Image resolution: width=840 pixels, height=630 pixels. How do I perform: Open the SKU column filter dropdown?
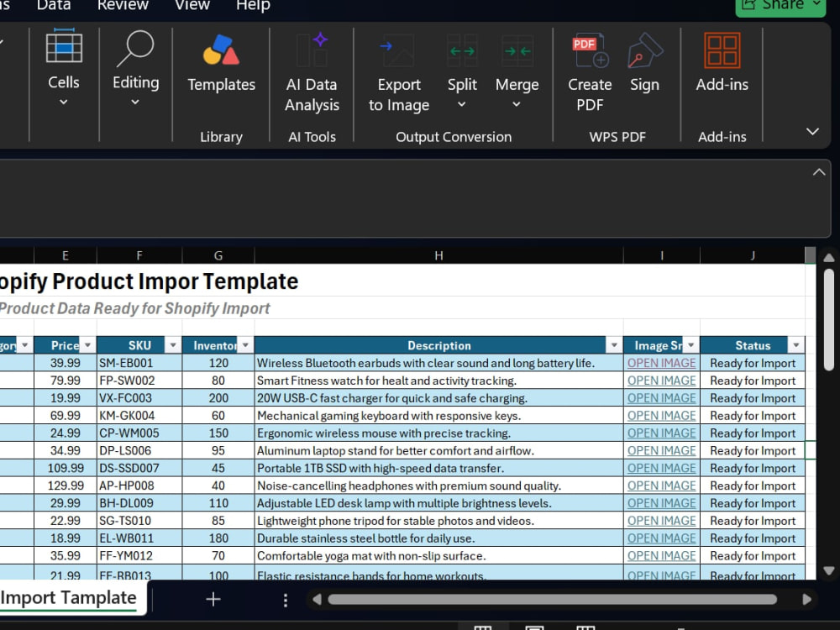pyautogui.click(x=172, y=345)
